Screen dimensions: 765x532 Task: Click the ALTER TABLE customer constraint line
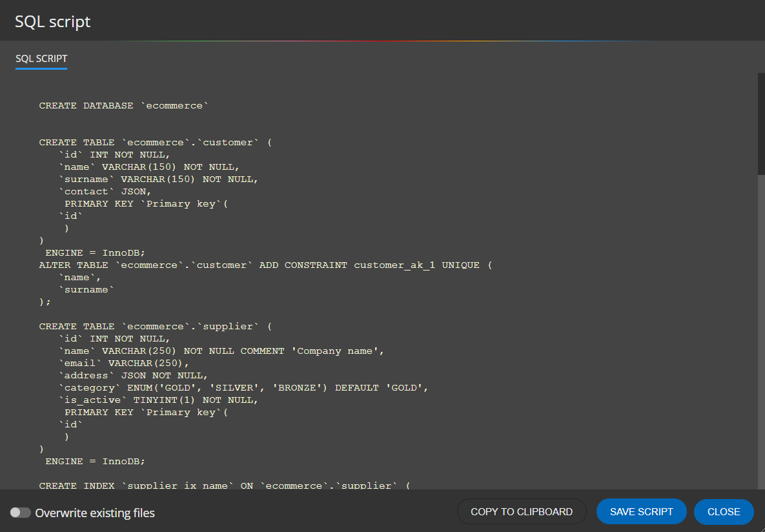(265, 265)
